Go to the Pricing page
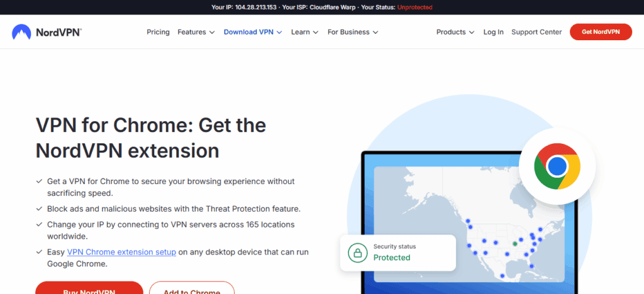The image size is (644, 294). click(158, 32)
